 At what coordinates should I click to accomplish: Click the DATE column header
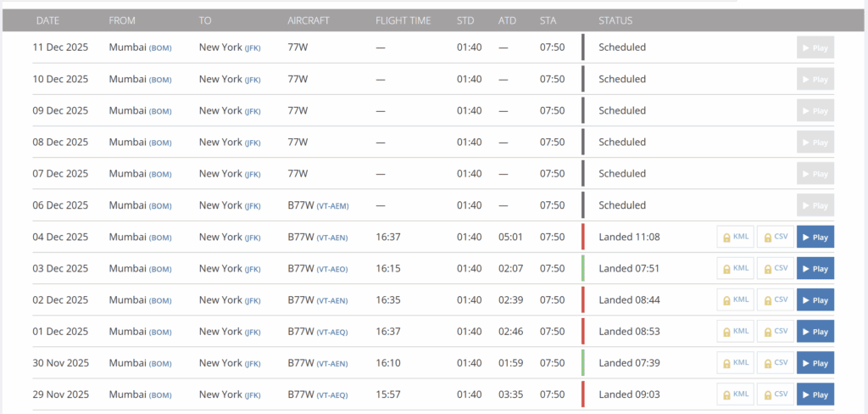[x=47, y=20]
